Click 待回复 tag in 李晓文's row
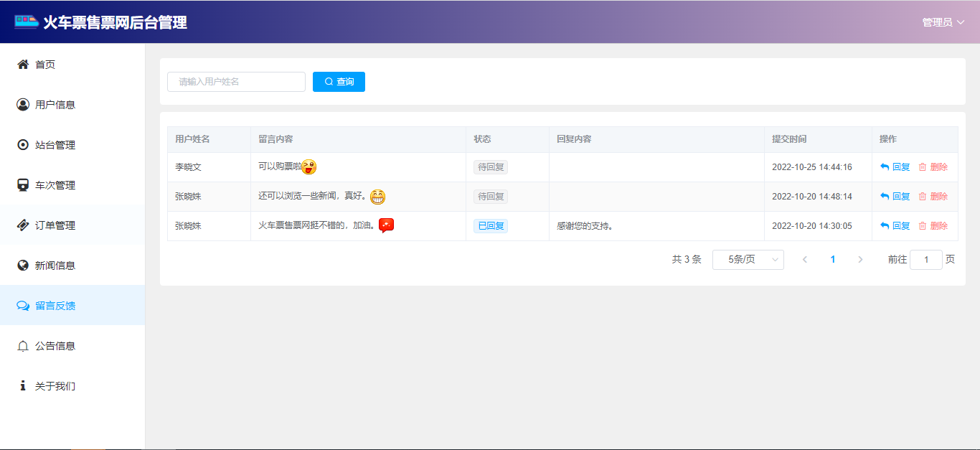The image size is (980, 450). 491,167
